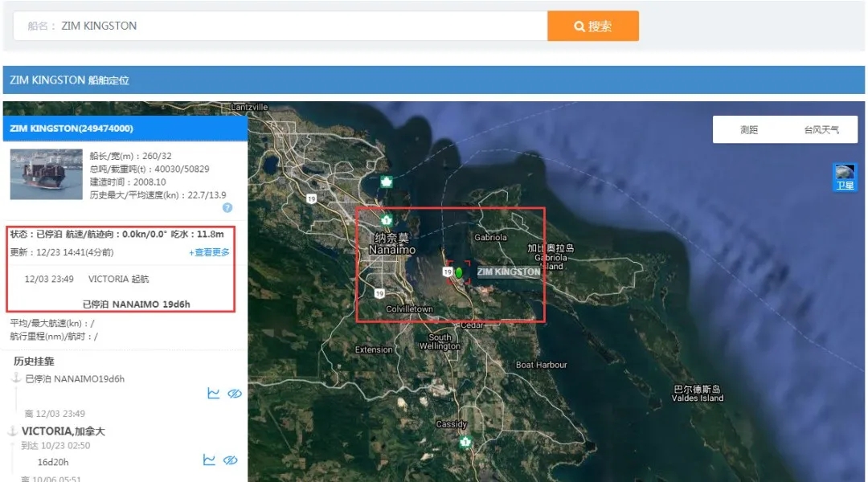Image resolution: width=868 pixels, height=482 pixels.
Task: Select the 状态: 已停泊 status line
Action: (x=117, y=234)
